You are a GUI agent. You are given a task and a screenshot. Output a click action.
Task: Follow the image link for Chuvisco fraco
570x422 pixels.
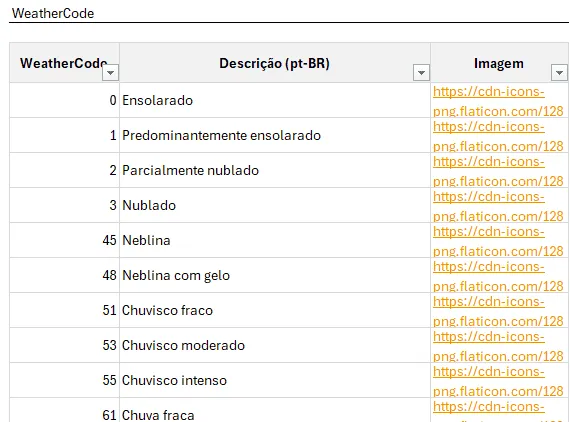click(x=498, y=311)
